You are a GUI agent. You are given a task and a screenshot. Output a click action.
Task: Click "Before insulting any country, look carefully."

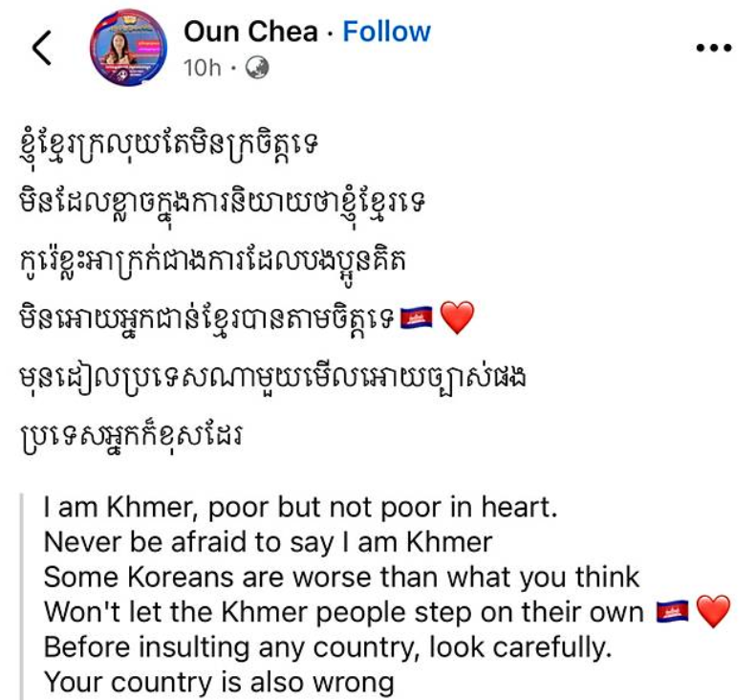click(327, 646)
